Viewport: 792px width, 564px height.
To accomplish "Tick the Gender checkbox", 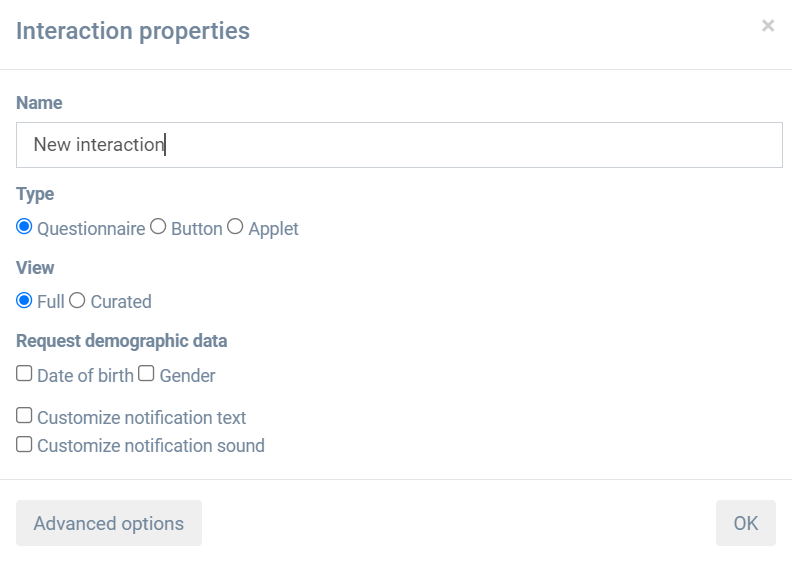I will coord(146,374).
